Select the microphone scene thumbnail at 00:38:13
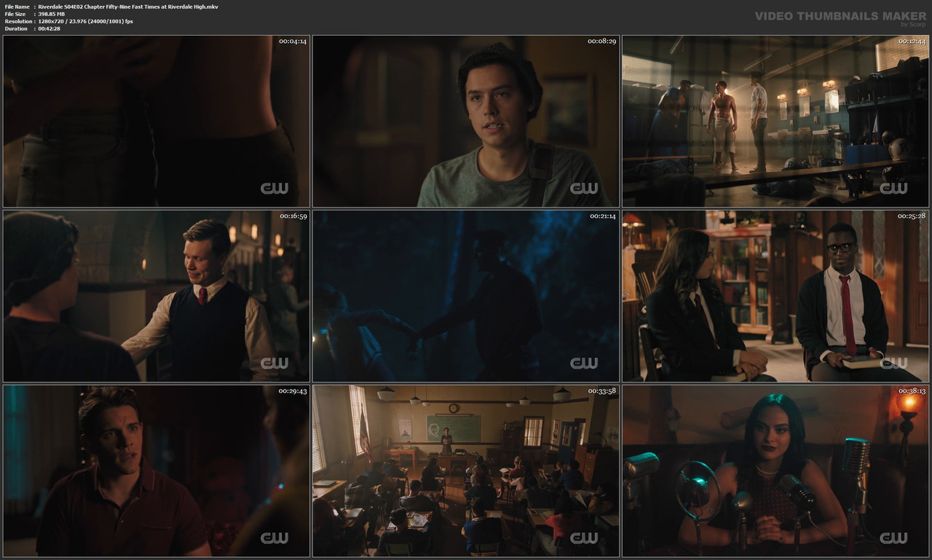Image resolution: width=932 pixels, height=560 pixels. click(775, 471)
